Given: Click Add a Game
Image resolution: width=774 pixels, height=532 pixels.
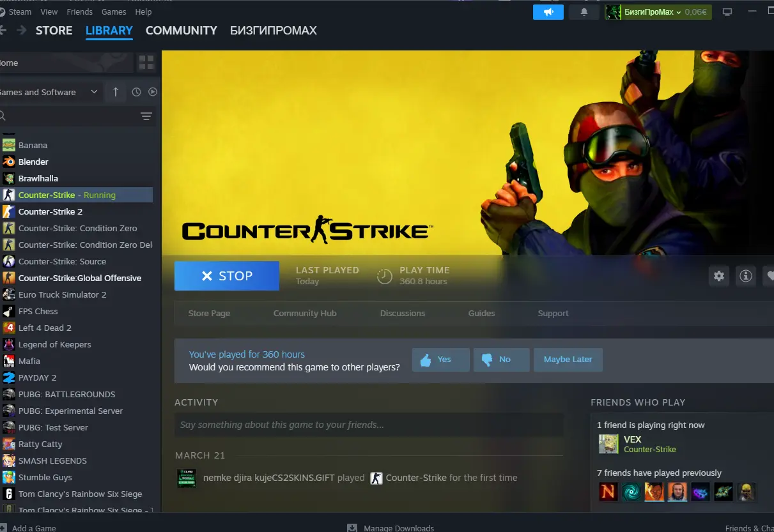Looking at the screenshot, I should pos(28,528).
